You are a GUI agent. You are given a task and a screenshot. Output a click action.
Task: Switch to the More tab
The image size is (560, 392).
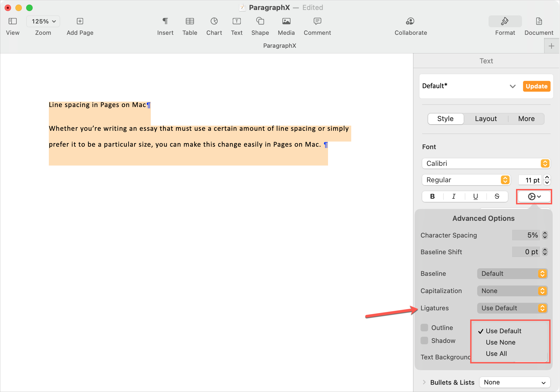(x=526, y=119)
